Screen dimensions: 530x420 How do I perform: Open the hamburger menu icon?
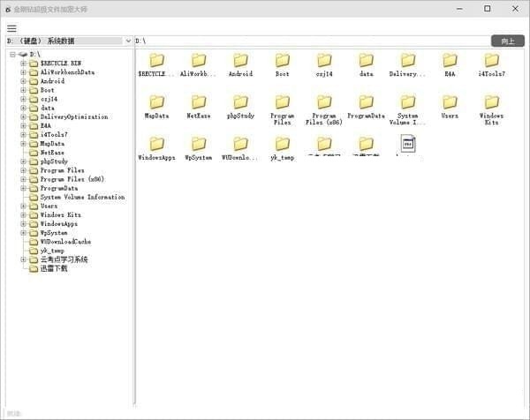pyautogui.click(x=11, y=28)
